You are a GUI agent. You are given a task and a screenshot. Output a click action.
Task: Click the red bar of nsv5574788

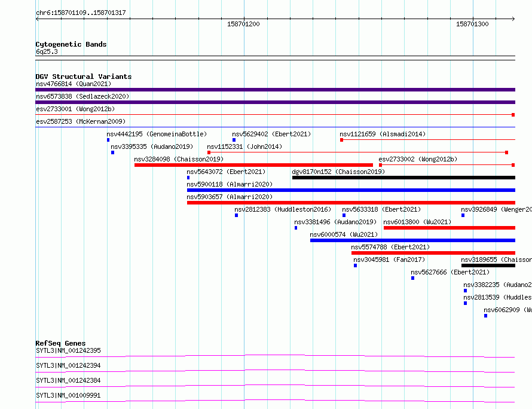click(433, 253)
